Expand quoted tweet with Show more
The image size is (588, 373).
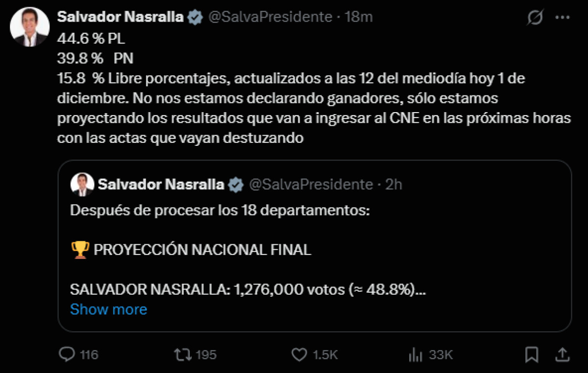[108, 309]
